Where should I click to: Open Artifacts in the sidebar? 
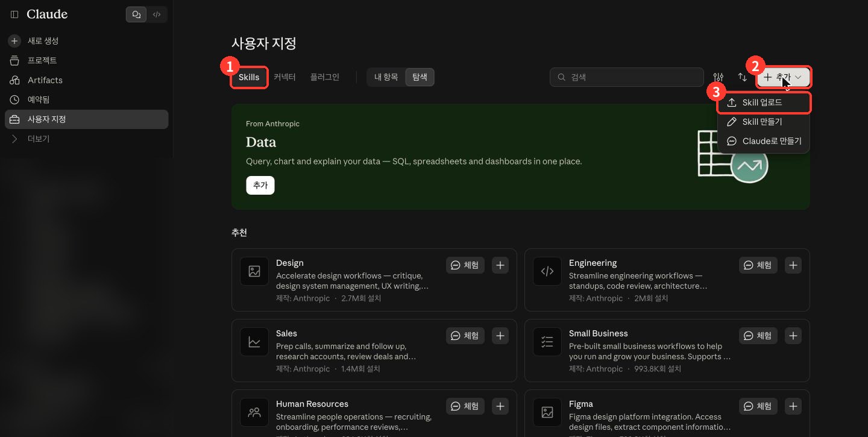(x=87, y=80)
